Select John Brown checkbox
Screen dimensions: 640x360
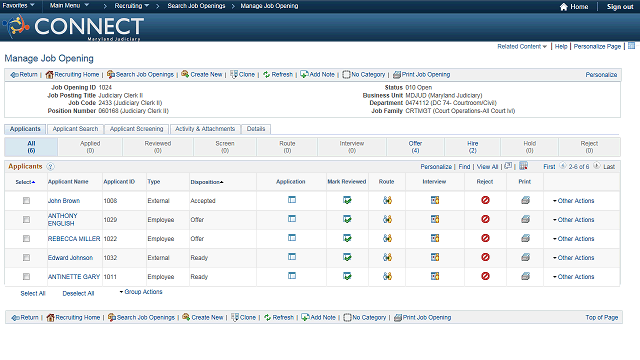pos(27,200)
